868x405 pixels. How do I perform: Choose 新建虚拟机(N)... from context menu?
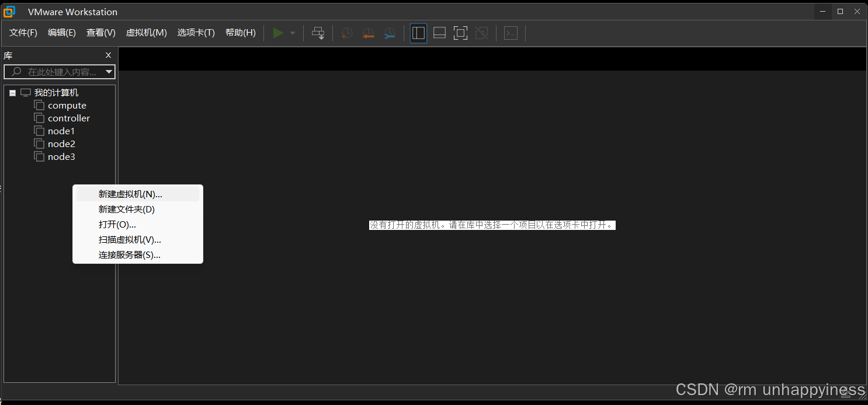(138, 194)
